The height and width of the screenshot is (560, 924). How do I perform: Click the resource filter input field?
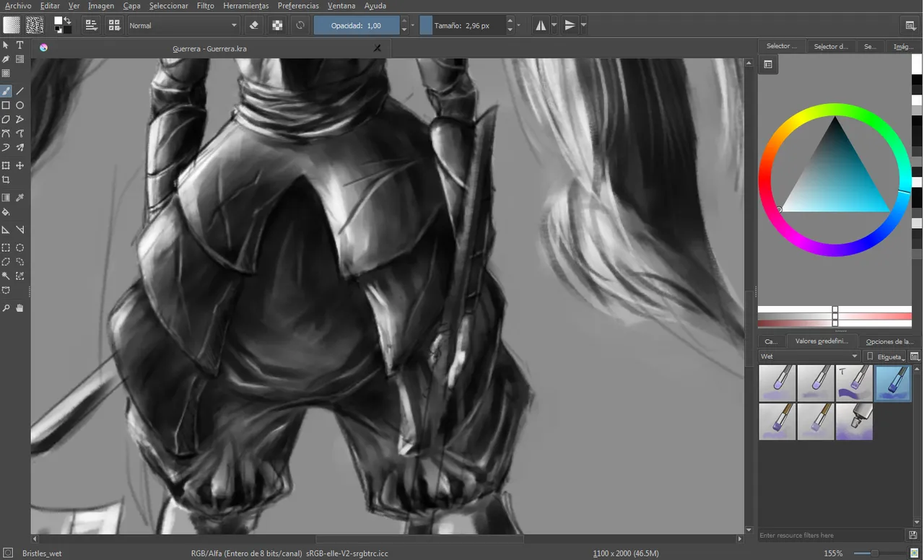click(831, 535)
